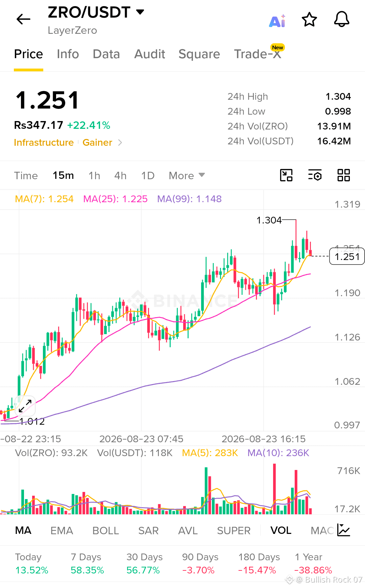
Task: Open the Data tab
Action: point(106,54)
